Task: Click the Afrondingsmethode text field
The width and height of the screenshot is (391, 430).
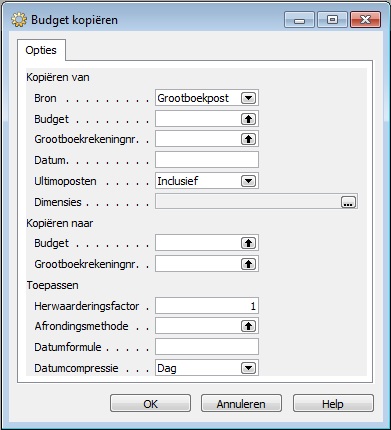Action: (198, 326)
